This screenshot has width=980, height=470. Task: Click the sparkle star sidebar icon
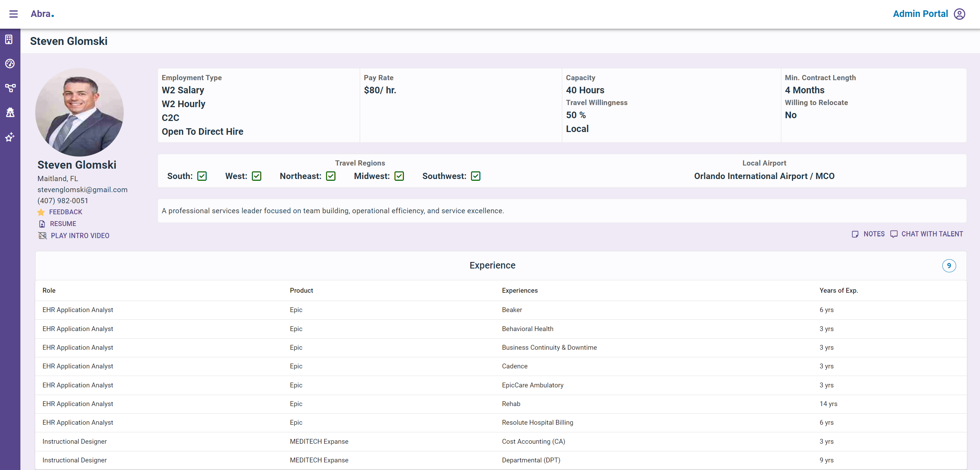(x=10, y=137)
